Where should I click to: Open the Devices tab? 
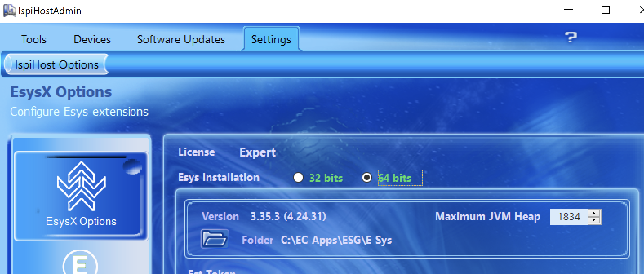point(92,40)
